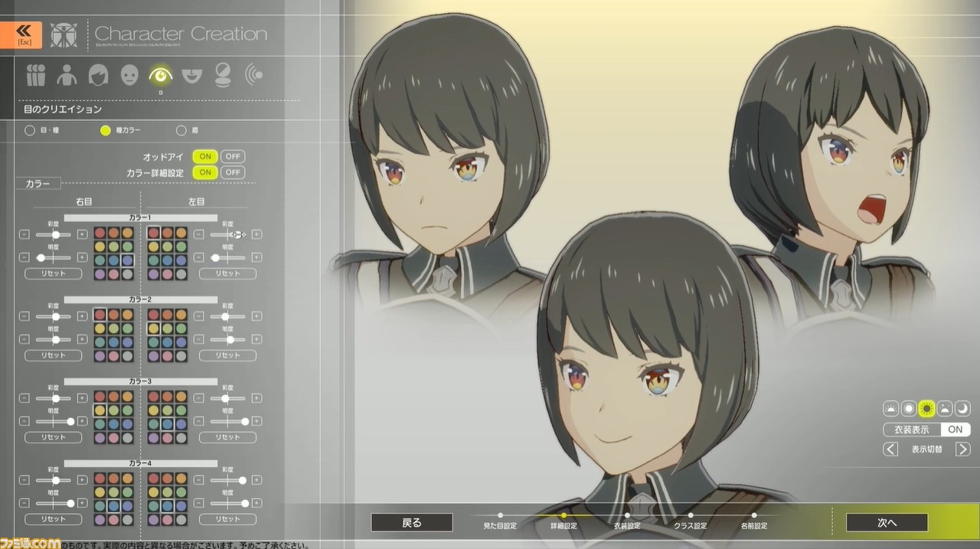Turn オッドアイ OFF
The width and height of the screenshot is (980, 549).
coord(232,156)
